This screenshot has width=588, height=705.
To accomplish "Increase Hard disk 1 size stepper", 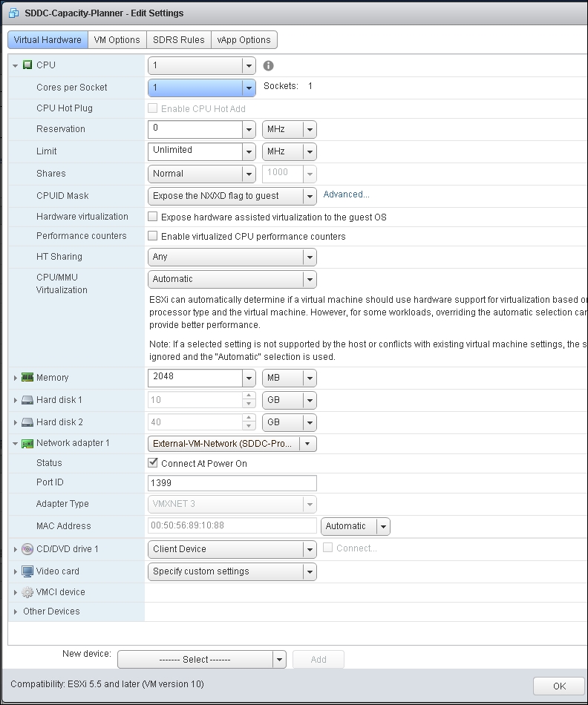I will pos(248,396).
